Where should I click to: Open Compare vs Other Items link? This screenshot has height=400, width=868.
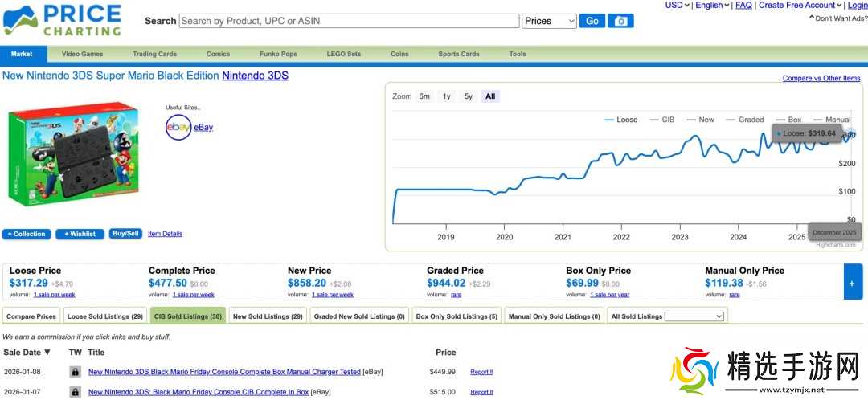point(821,78)
